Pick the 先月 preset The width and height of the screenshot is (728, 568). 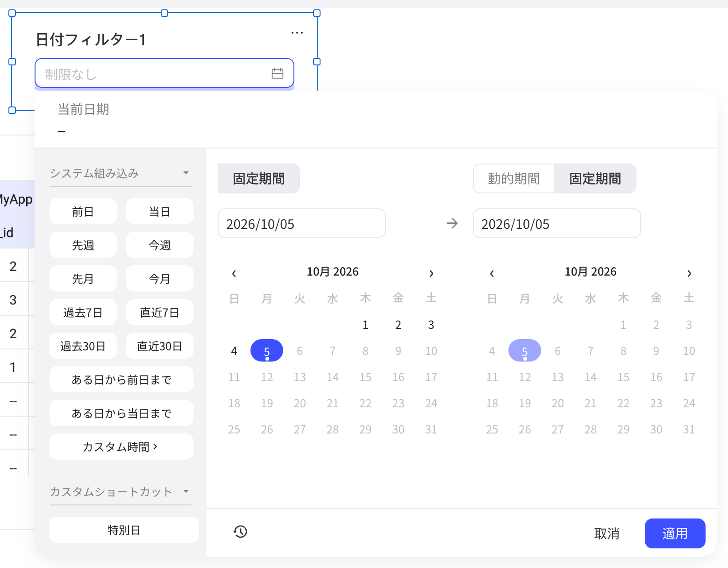[83, 279]
